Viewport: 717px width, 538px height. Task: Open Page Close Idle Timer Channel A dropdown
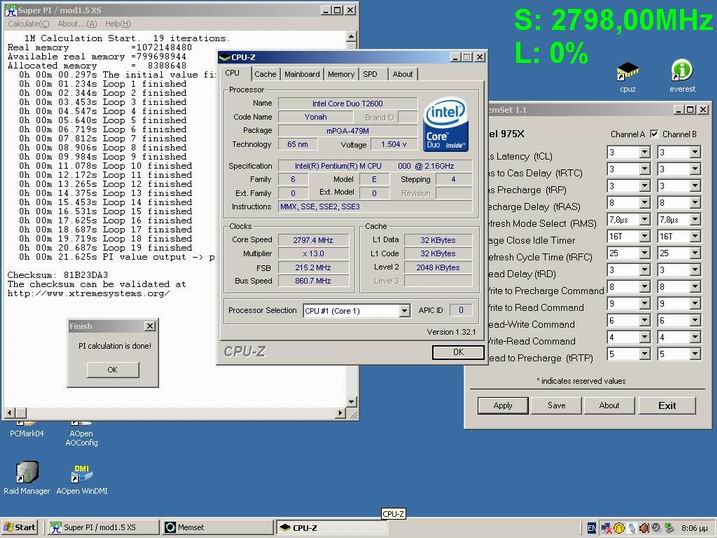644,236
